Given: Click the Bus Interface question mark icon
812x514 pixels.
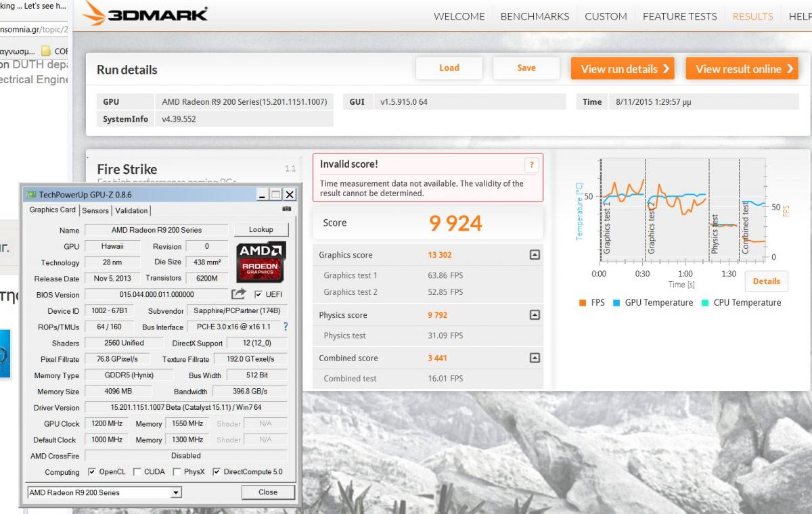Looking at the screenshot, I should [x=286, y=327].
